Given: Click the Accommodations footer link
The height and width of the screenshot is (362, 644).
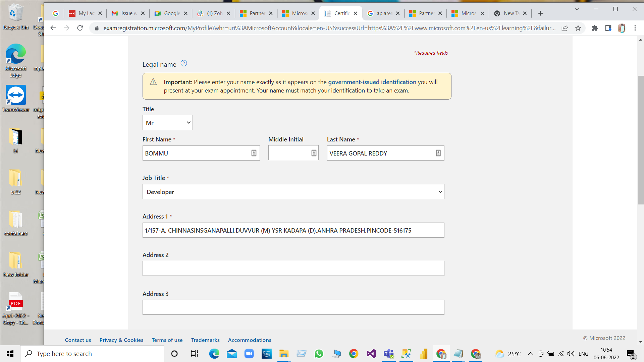Looking at the screenshot, I should coord(250,340).
